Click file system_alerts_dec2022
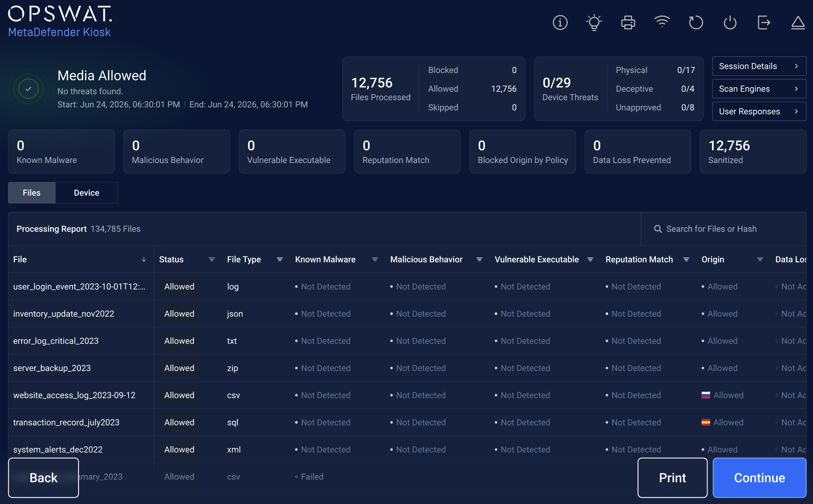The width and height of the screenshot is (813, 504). click(x=58, y=449)
